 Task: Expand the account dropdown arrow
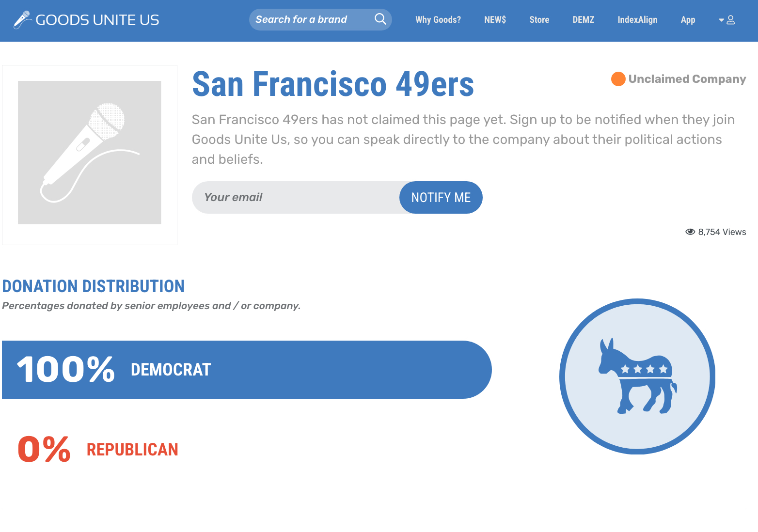click(721, 20)
